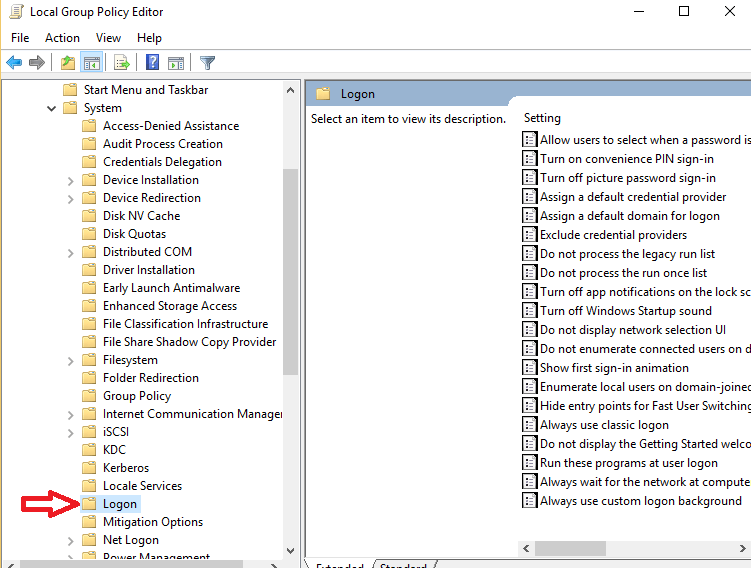Screen dimensions: 751x568
Task: Open the Help menu
Action: pos(149,38)
